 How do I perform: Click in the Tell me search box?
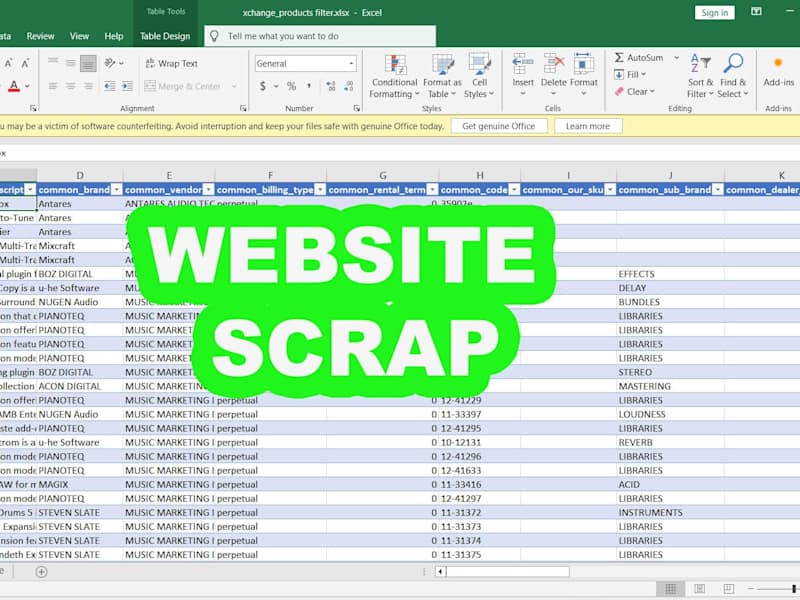pyautogui.click(x=320, y=36)
